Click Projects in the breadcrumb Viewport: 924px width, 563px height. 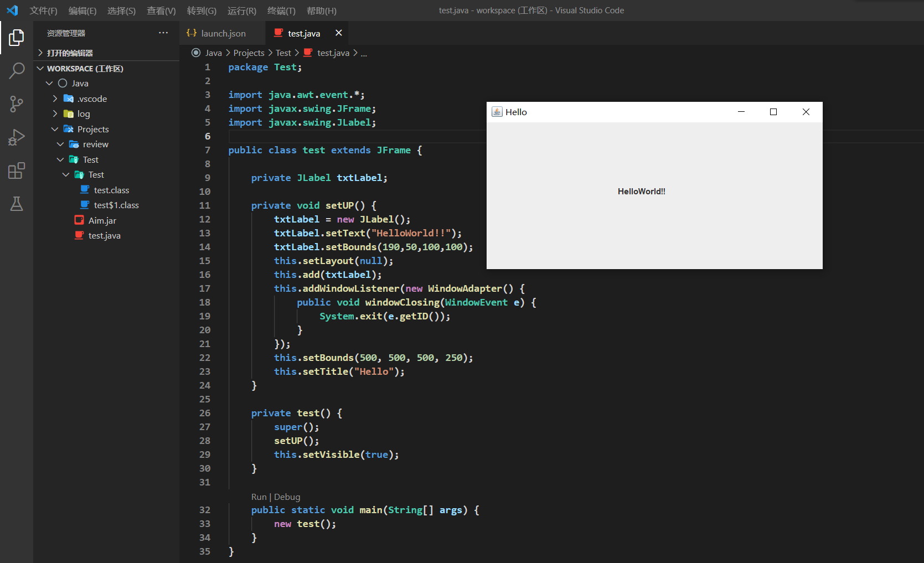tap(249, 53)
